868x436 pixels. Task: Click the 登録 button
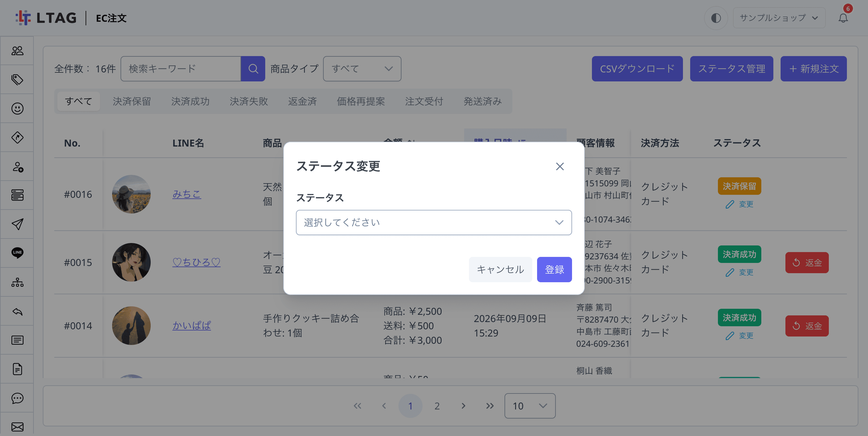click(554, 270)
